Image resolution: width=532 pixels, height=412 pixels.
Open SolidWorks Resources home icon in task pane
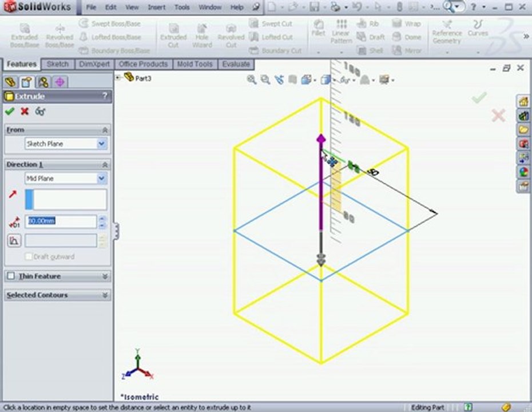coord(523,101)
